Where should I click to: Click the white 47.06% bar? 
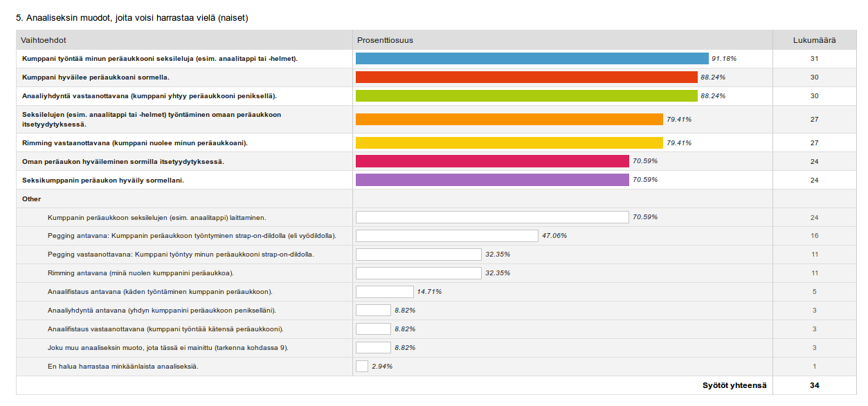tap(446, 236)
